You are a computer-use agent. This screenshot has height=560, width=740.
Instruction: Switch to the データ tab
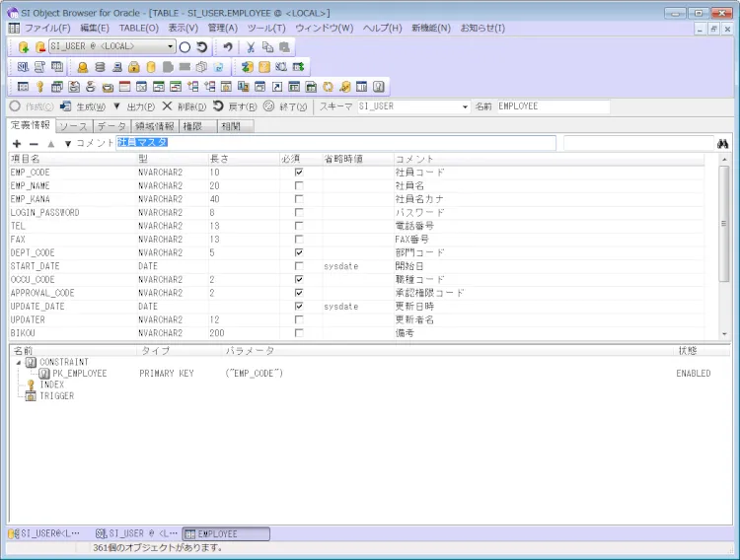[112, 126]
